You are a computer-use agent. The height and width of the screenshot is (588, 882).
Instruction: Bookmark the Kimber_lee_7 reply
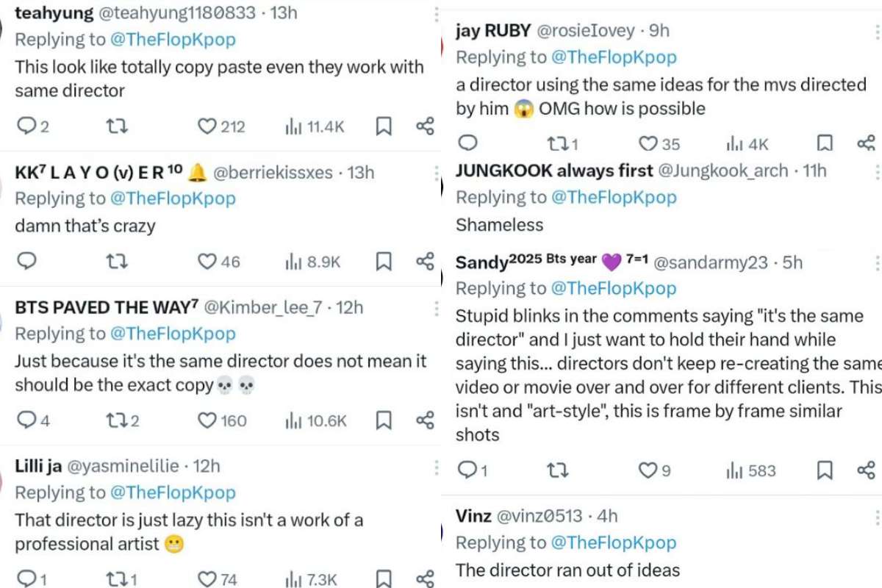[x=383, y=420]
